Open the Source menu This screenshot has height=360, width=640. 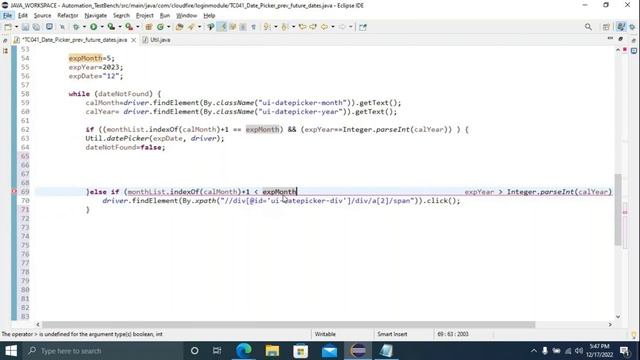pos(42,16)
